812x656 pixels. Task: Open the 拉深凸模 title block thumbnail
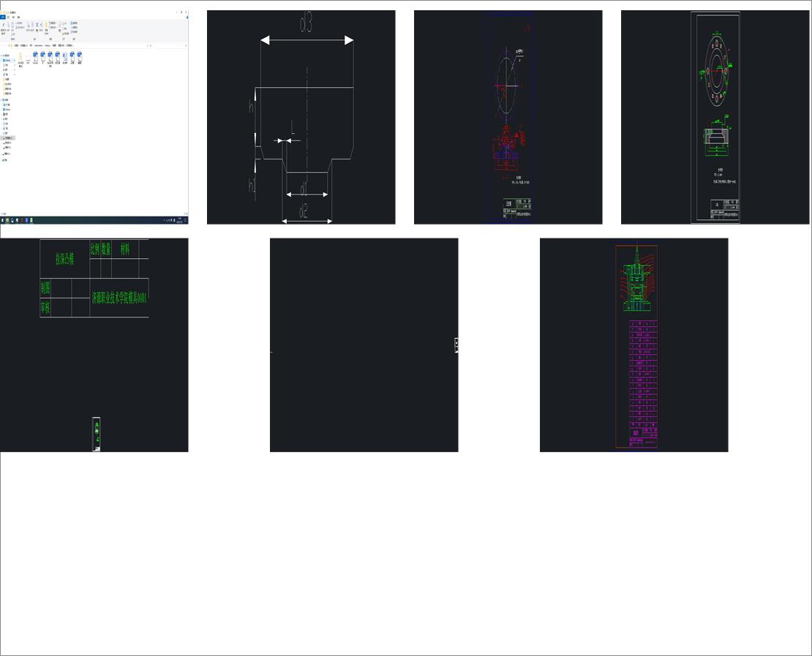coord(94,345)
